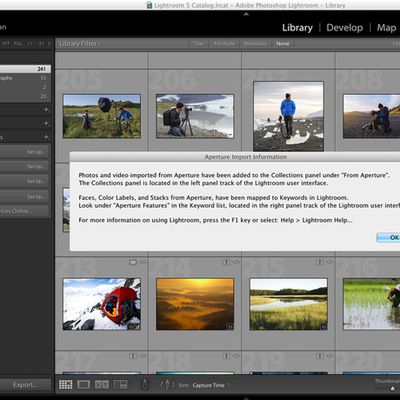Screen dimensions: 400x400
Task: Select the red tent in snow photo
Action: click(x=102, y=304)
